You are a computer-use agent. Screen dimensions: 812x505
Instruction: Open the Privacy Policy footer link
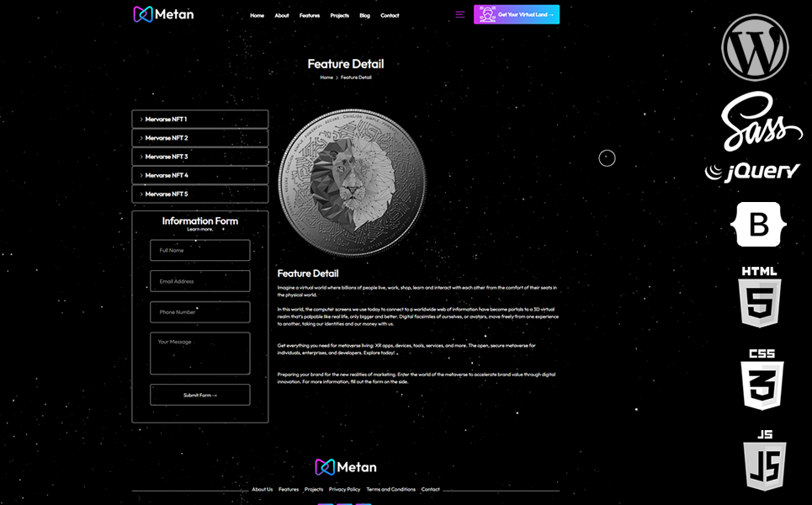[x=344, y=489]
